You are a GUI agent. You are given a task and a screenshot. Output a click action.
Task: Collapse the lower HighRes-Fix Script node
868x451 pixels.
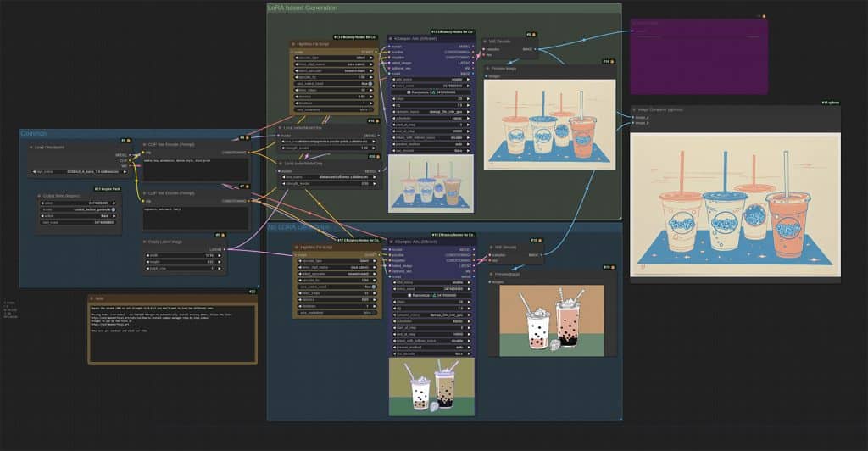click(297, 248)
